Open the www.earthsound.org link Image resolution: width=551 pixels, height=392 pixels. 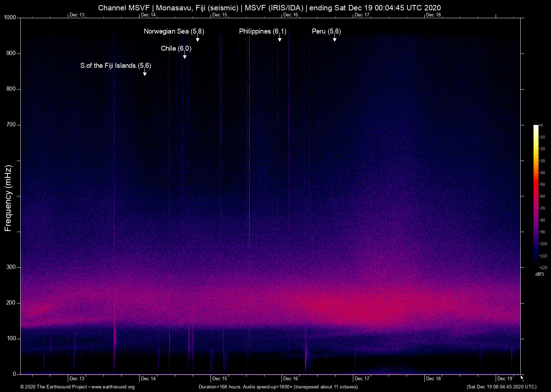tap(113, 387)
